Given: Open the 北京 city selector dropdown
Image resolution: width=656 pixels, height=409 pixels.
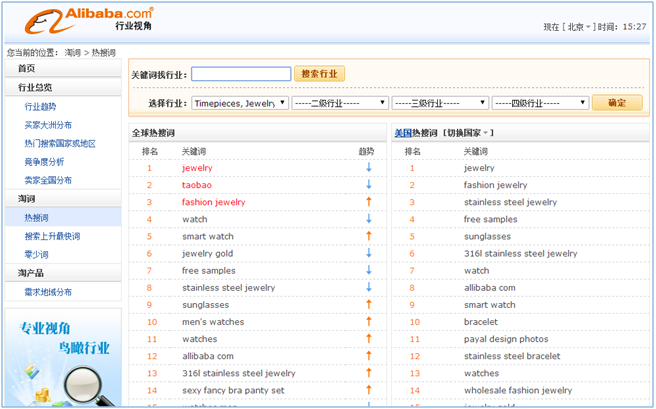Looking at the screenshot, I should pyautogui.click(x=579, y=27).
